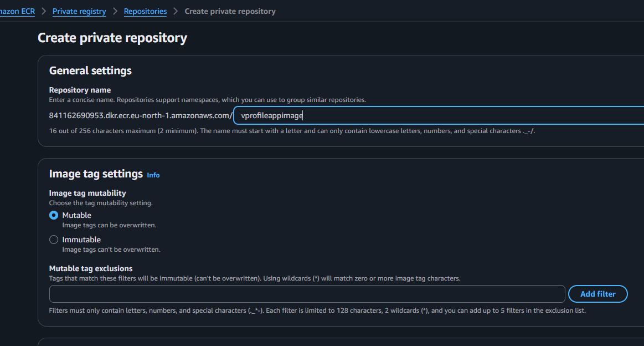Select the Mutable image tag option

tap(54, 215)
